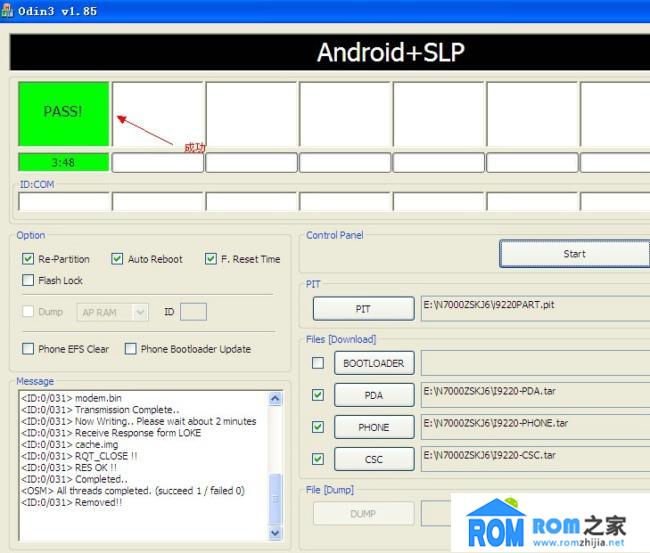Click the PDA browse button
The height and width of the screenshot is (553, 650).
coord(374,395)
